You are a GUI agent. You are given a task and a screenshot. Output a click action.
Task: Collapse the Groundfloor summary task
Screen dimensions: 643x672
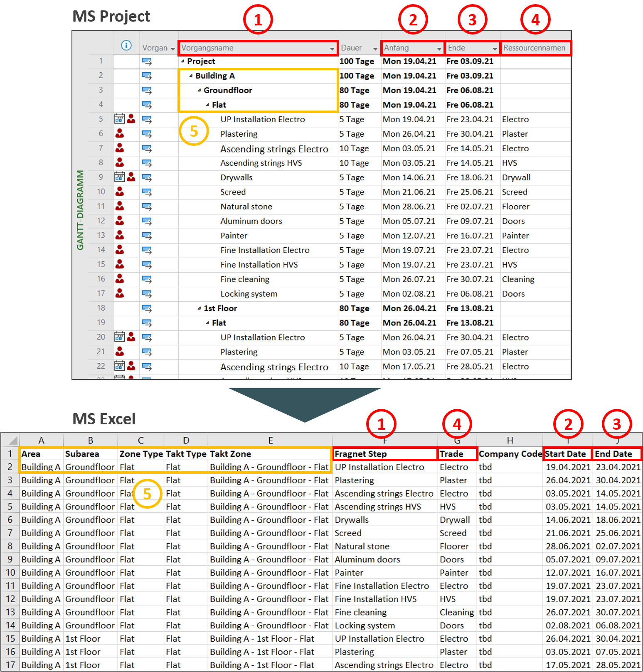[x=199, y=90]
